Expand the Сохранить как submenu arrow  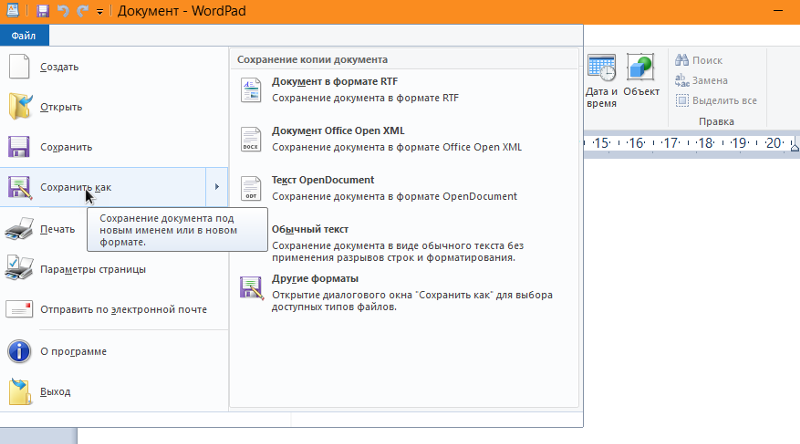coord(217,187)
